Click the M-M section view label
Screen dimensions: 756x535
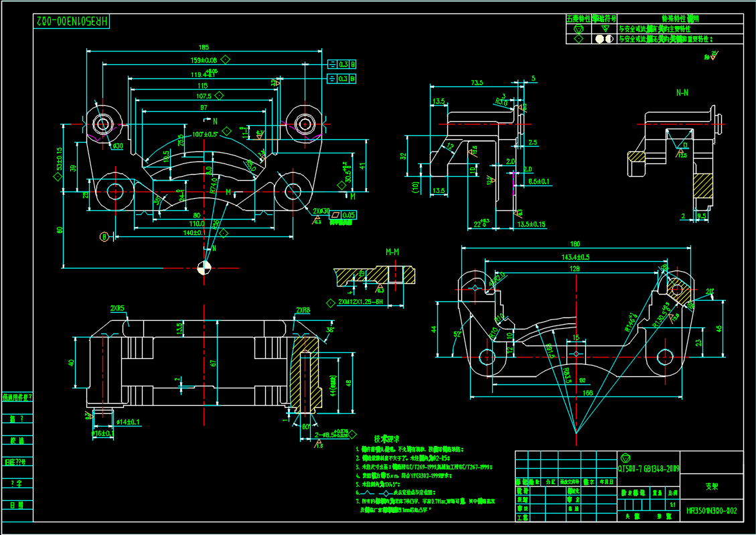(x=392, y=252)
